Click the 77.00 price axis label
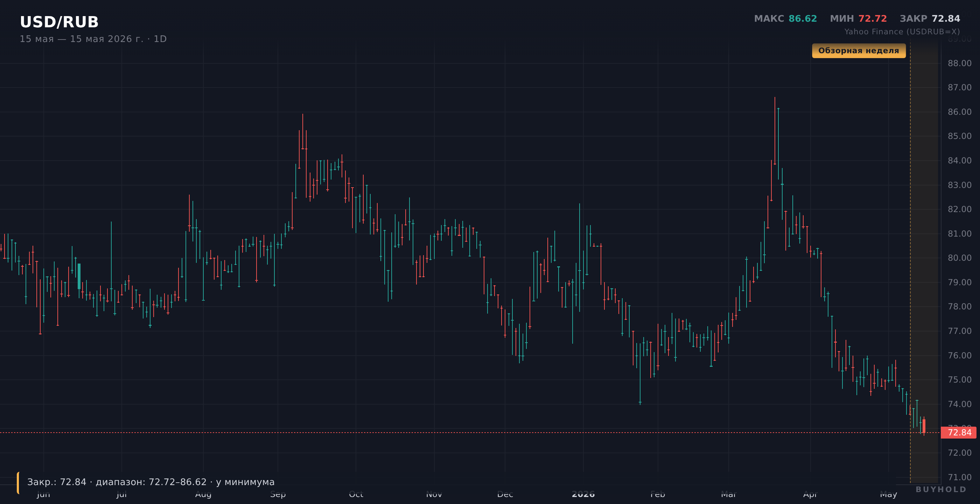Screen dimensions: 980x504 point(959,331)
